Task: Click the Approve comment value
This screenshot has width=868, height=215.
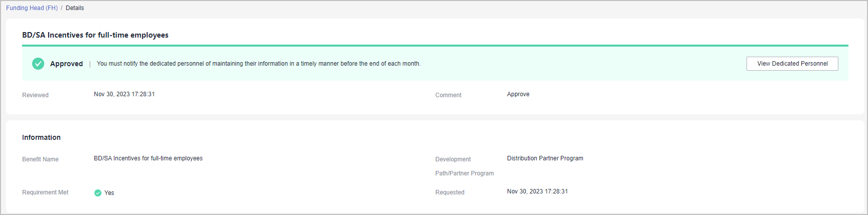Action: [x=518, y=94]
